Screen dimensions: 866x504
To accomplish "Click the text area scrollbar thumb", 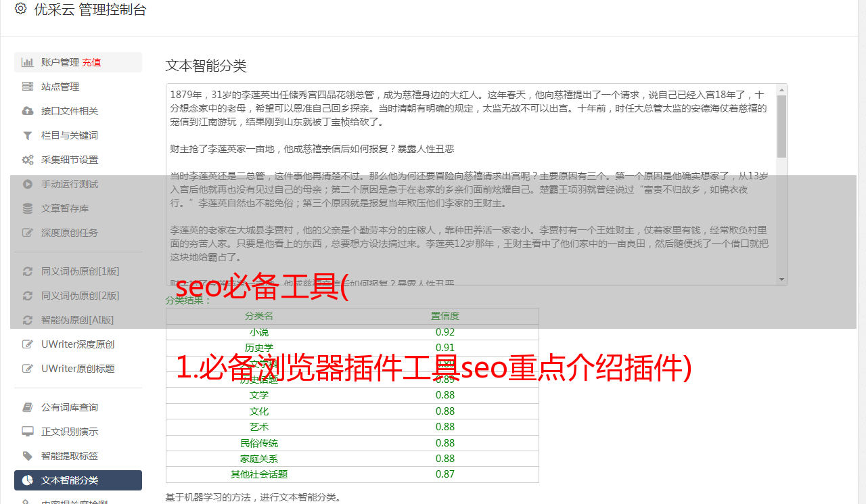I will click(x=781, y=127).
